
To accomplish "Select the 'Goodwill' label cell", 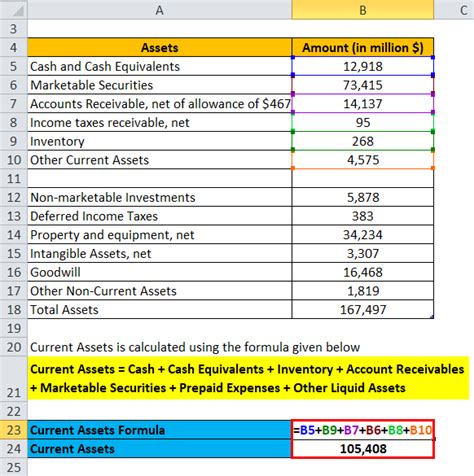I will click(159, 272).
